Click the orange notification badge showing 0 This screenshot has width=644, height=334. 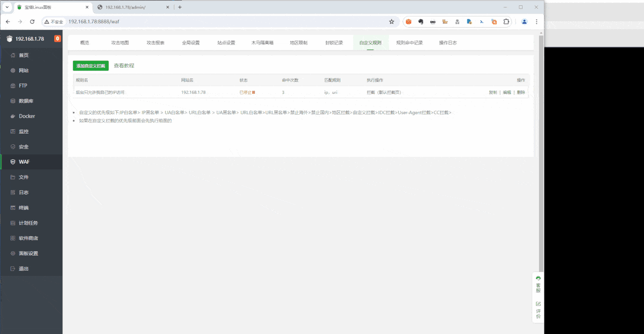point(58,39)
